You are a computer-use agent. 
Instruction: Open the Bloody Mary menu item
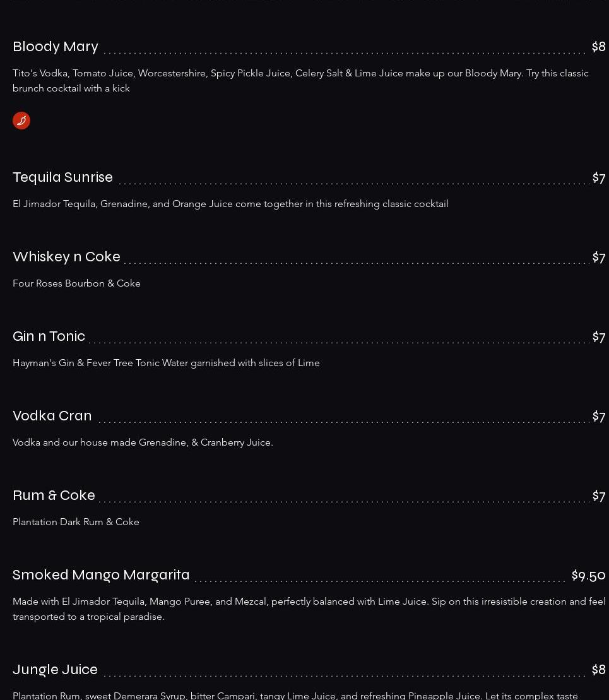56,47
